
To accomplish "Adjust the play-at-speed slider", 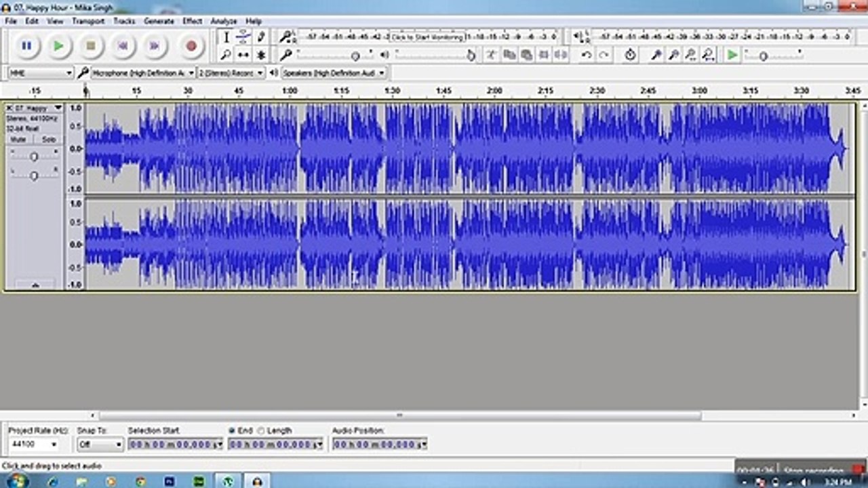I will pyautogui.click(x=763, y=56).
